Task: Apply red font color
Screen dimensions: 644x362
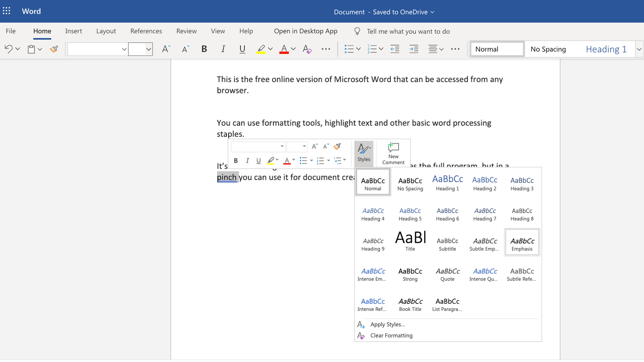Action: click(x=284, y=49)
